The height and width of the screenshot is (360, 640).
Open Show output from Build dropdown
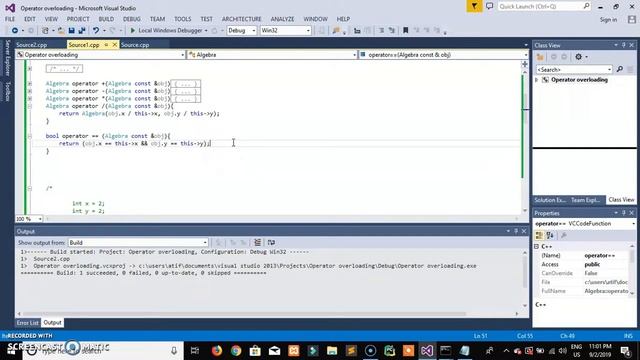138,242
